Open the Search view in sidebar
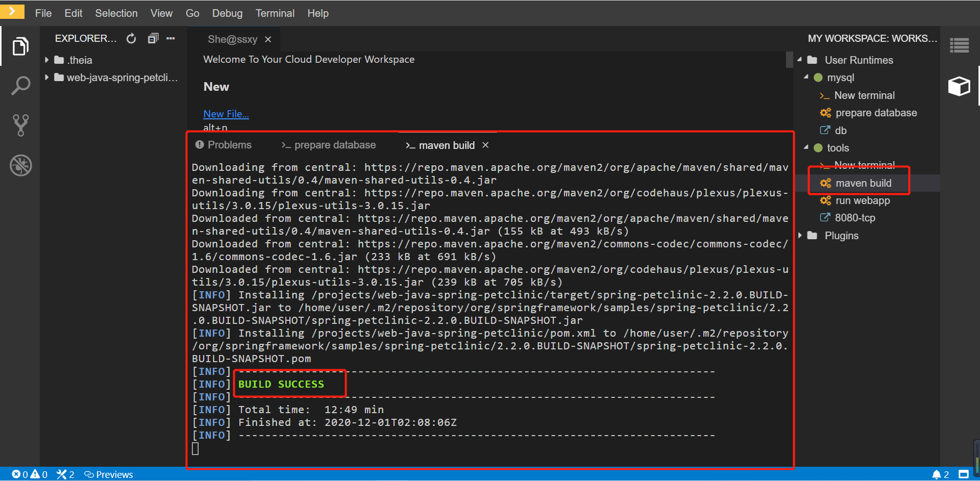 pyautogui.click(x=20, y=86)
